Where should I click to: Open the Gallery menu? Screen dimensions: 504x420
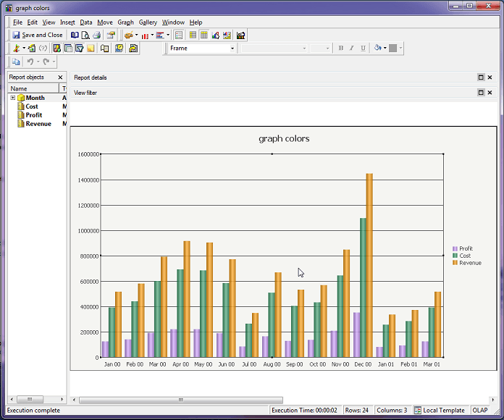[x=148, y=22]
